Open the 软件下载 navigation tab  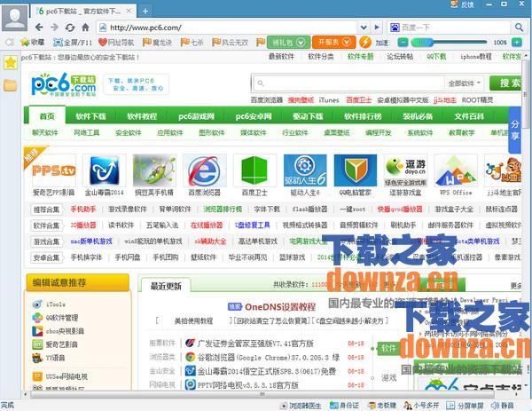[x=90, y=116]
